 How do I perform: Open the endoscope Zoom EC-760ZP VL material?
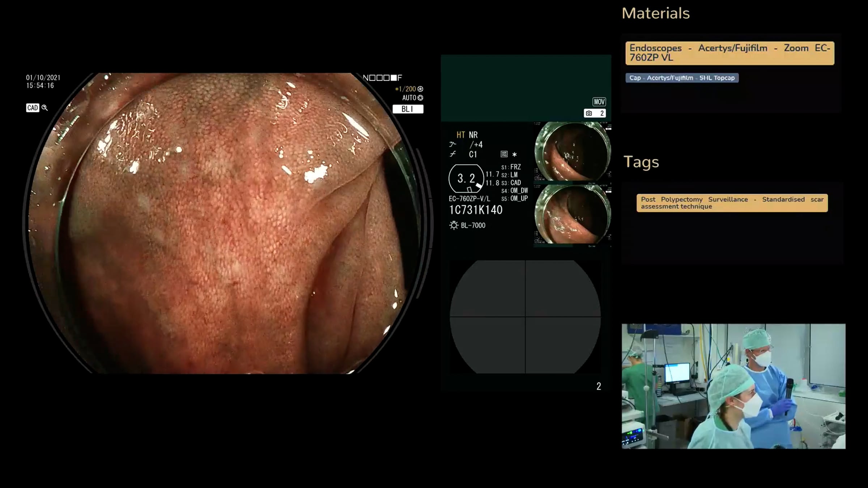click(x=729, y=53)
